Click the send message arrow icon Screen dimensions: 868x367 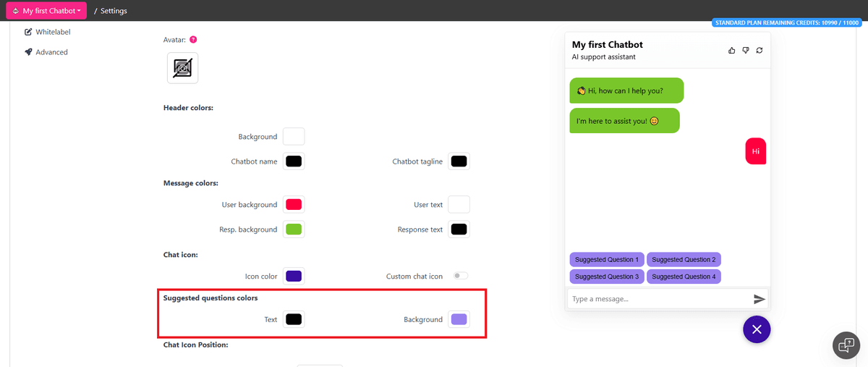point(759,299)
